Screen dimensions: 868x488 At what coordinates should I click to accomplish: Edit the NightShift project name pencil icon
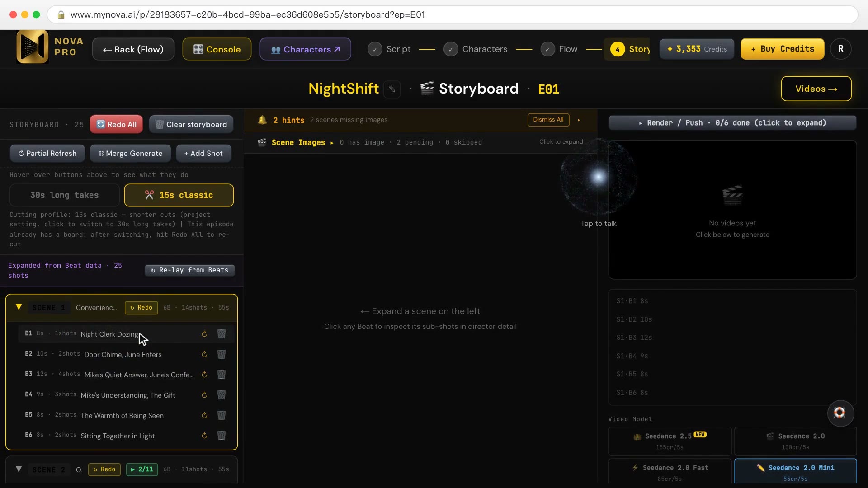tap(392, 89)
